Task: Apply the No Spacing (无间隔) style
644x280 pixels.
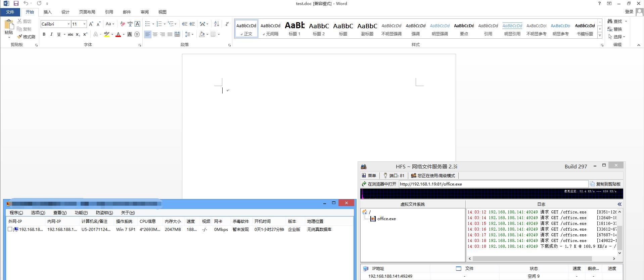Action: pos(270,29)
